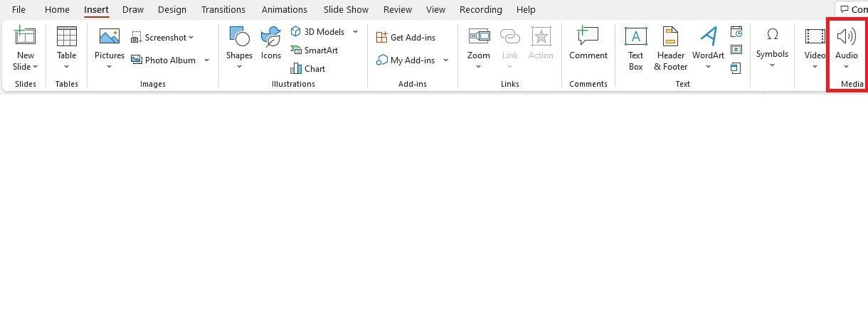Open the Recording tab
This screenshot has width=868, height=327.
pyautogui.click(x=480, y=9)
